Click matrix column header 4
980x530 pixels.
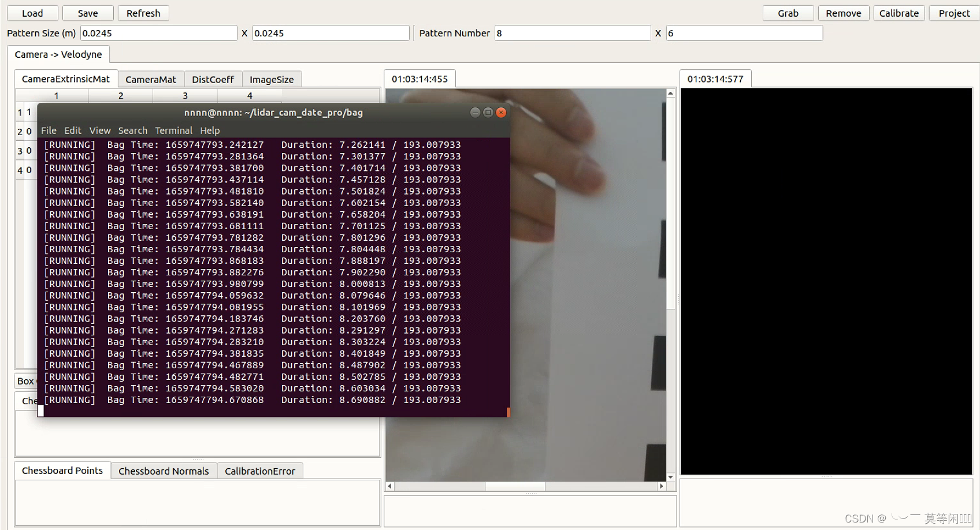pos(250,96)
